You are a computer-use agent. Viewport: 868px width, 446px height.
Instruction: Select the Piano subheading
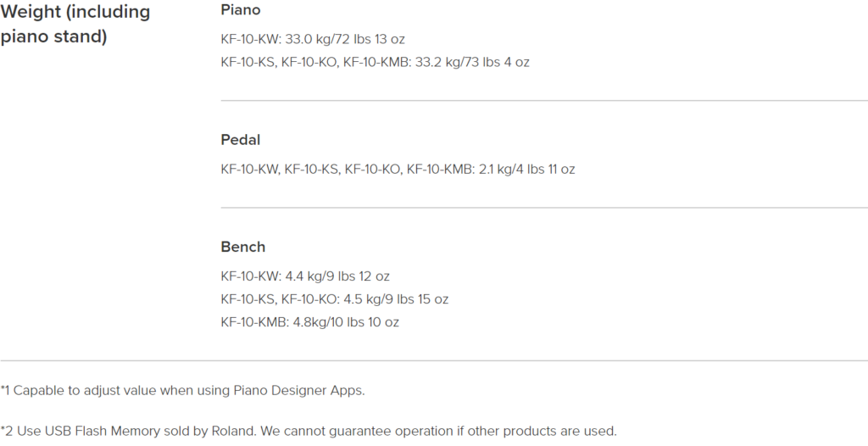click(x=240, y=10)
